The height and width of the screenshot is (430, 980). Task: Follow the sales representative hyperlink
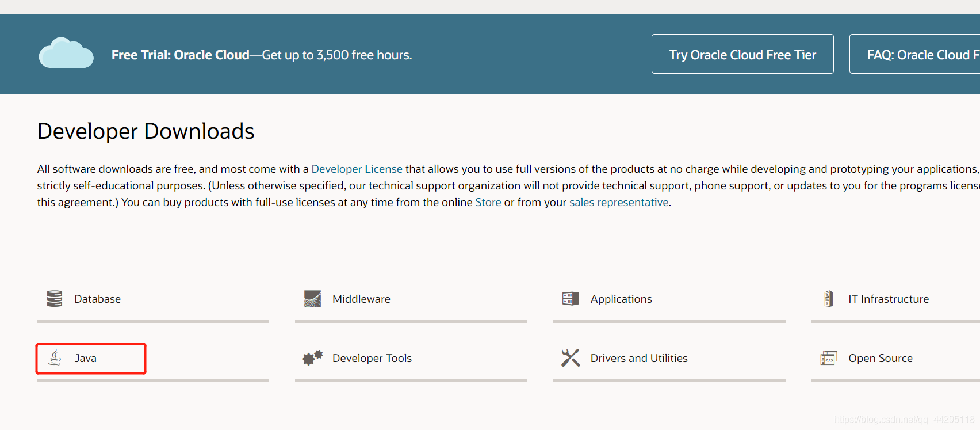pos(619,203)
